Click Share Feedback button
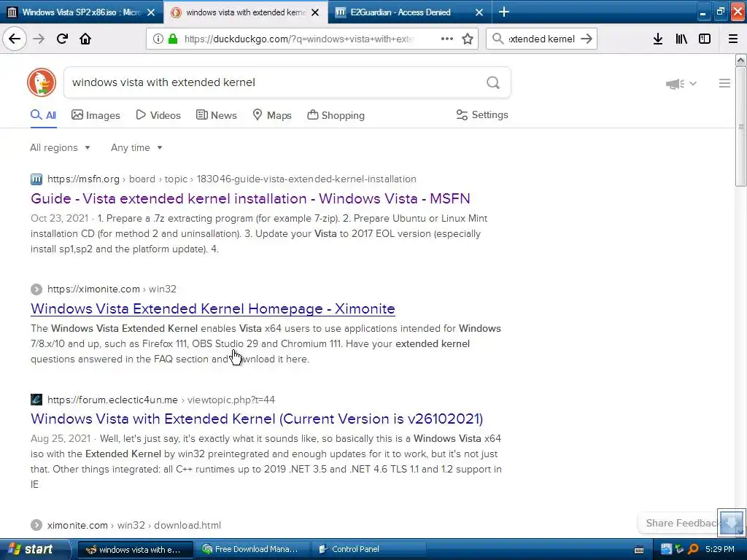747x560 pixels. (681, 523)
